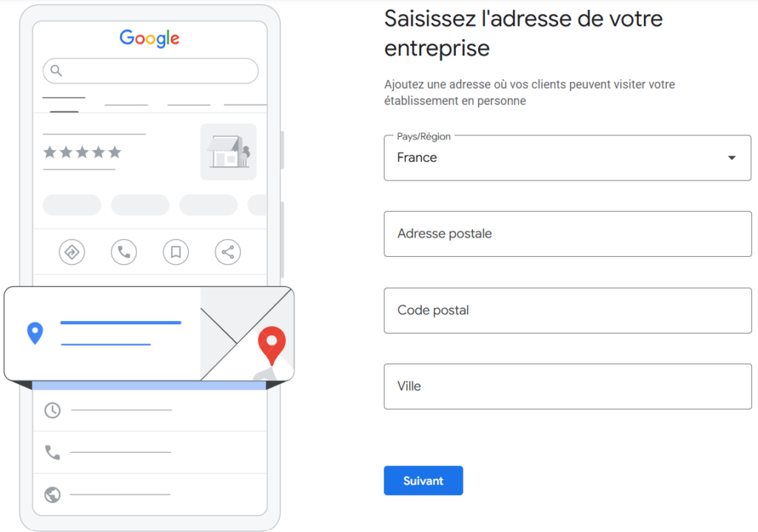
Task: Click the business photo thumbnail
Action: click(x=228, y=152)
